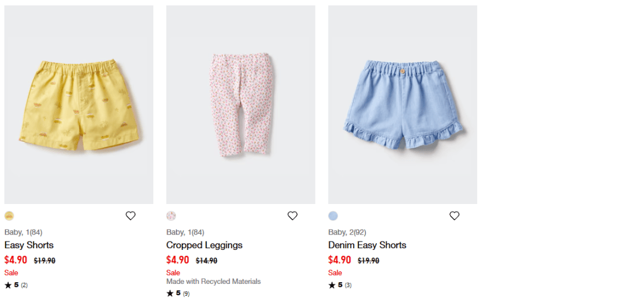This screenshot has width=644, height=306.
Task: View the pink floral leggings image
Action: [241, 105]
